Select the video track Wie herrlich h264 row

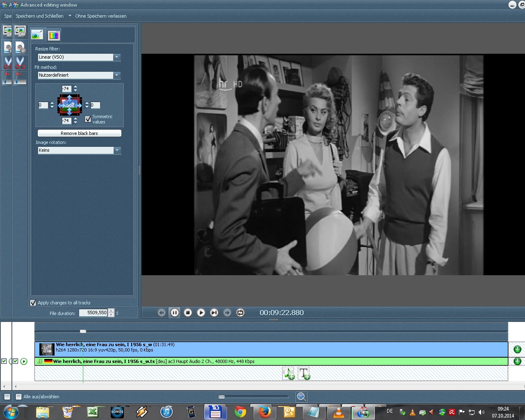[x=271, y=349]
